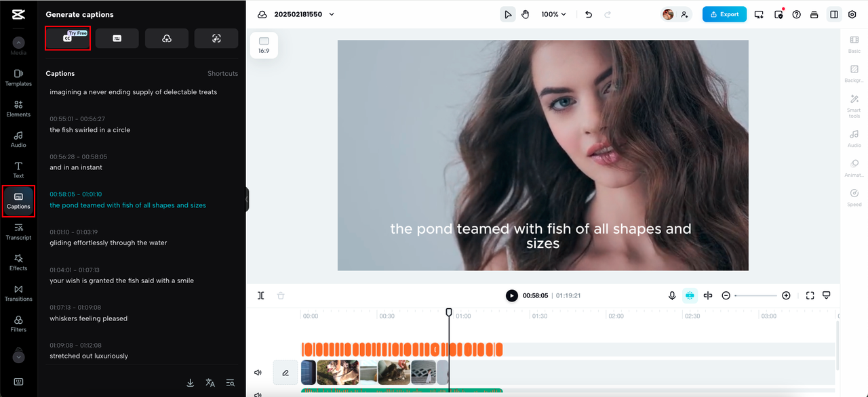
Task: Expand the project name dropdown arrow
Action: 332,14
